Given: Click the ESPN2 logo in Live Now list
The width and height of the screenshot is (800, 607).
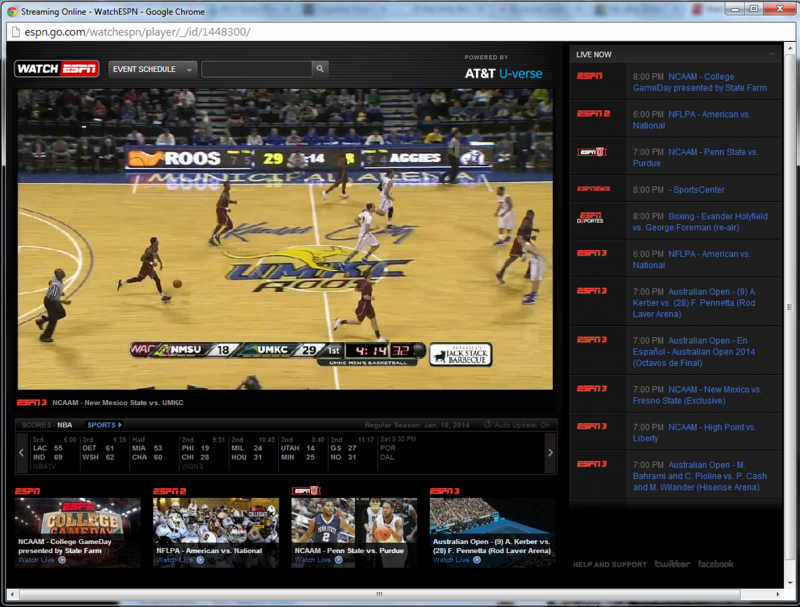Looking at the screenshot, I should (593, 114).
